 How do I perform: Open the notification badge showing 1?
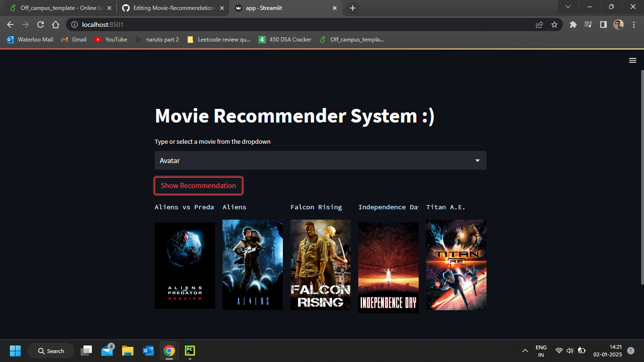(x=631, y=351)
